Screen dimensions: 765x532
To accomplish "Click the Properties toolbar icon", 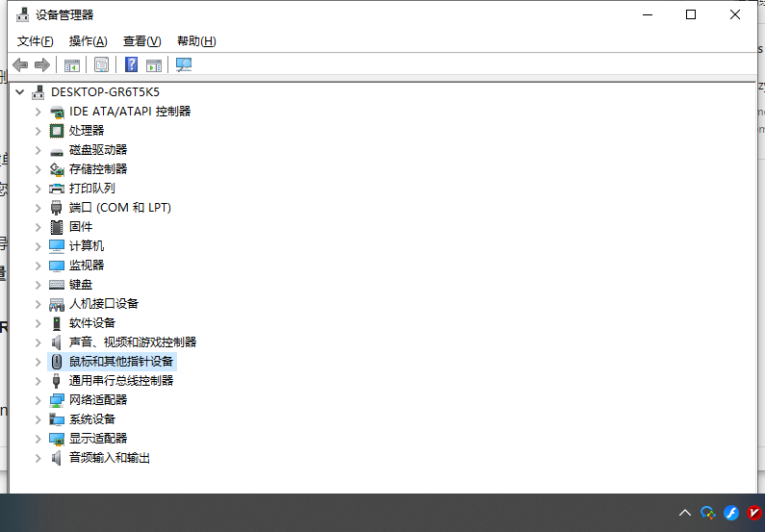I will (x=101, y=64).
